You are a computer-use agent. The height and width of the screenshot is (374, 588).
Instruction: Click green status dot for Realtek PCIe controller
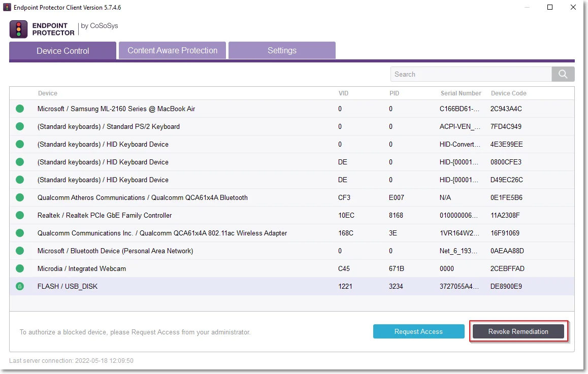tap(20, 215)
